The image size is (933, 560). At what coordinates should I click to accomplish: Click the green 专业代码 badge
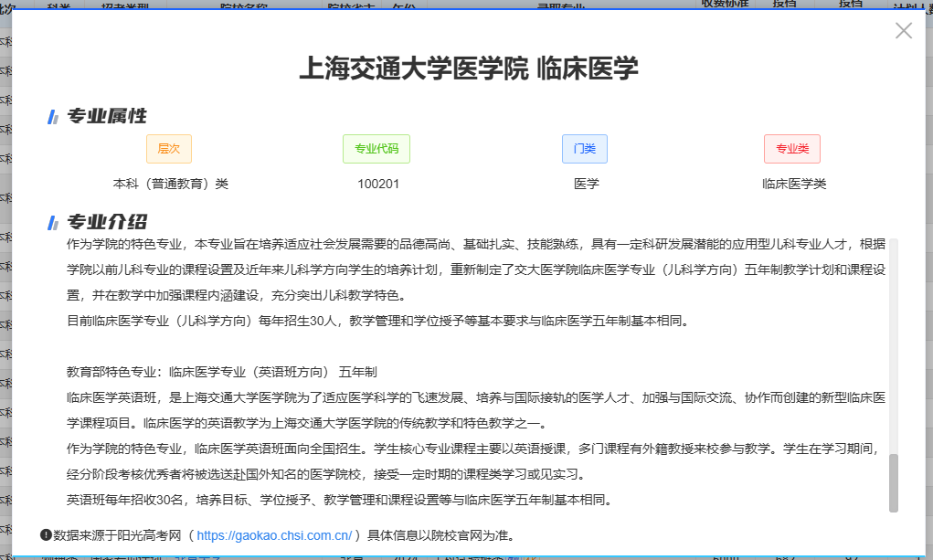[376, 148]
